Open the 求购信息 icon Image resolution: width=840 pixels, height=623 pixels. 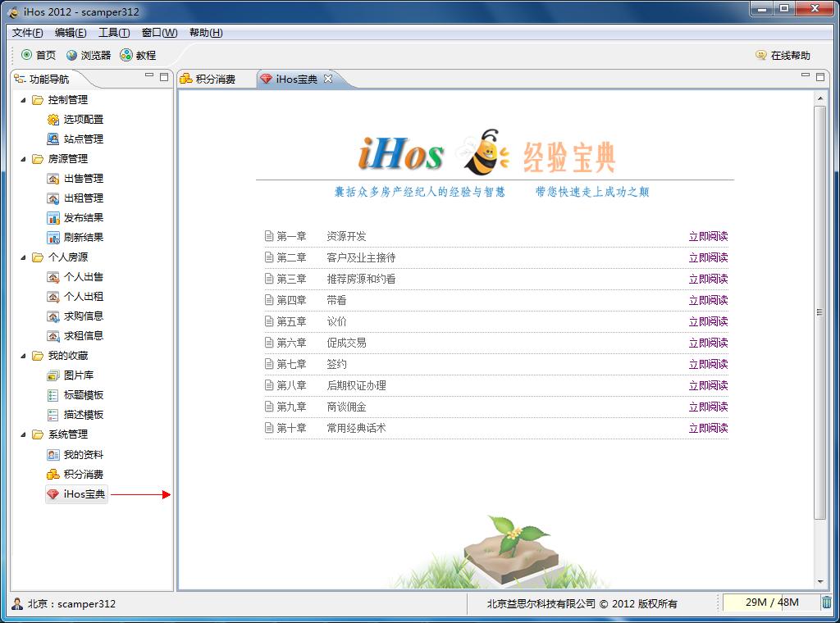pyautogui.click(x=53, y=316)
